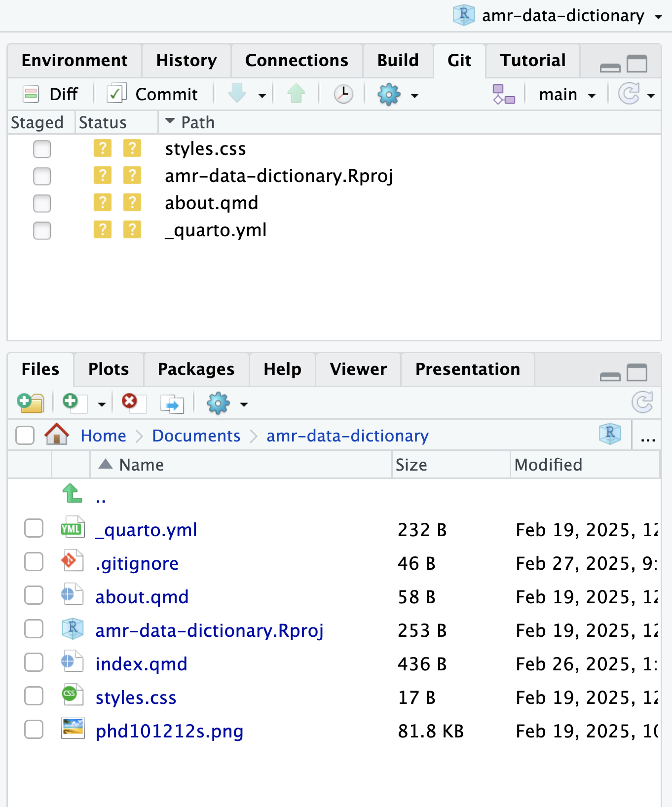The width and height of the screenshot is (672, 807).
Task: Open the Plots tab
Action: (109, 369)
